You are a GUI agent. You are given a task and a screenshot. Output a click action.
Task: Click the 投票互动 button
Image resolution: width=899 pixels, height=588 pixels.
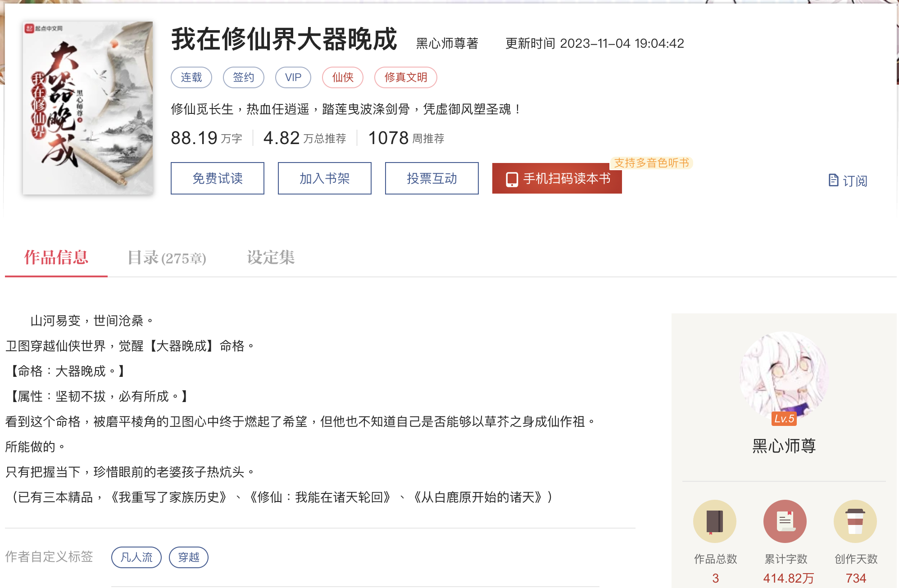pyautogui.click(x=432, y=178)
